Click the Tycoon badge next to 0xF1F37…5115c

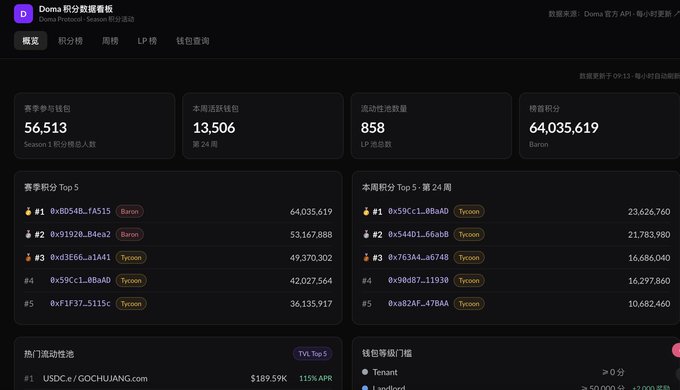[131, 304]
